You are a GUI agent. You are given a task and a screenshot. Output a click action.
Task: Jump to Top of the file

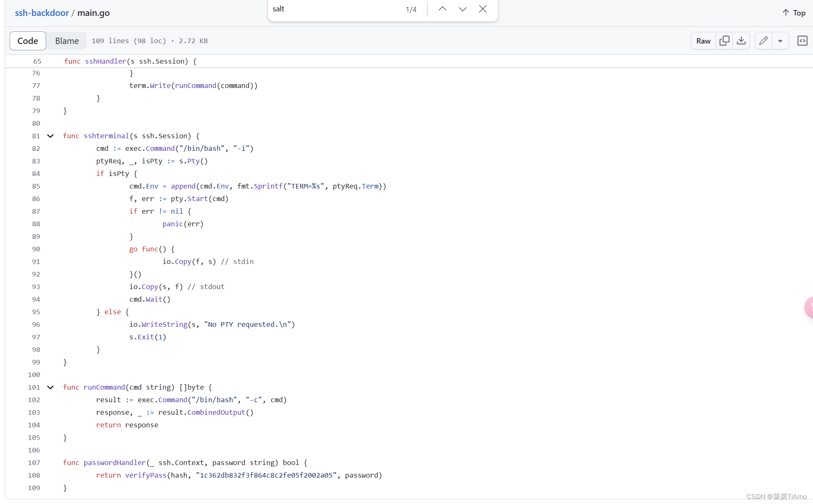tap(794, 13)
